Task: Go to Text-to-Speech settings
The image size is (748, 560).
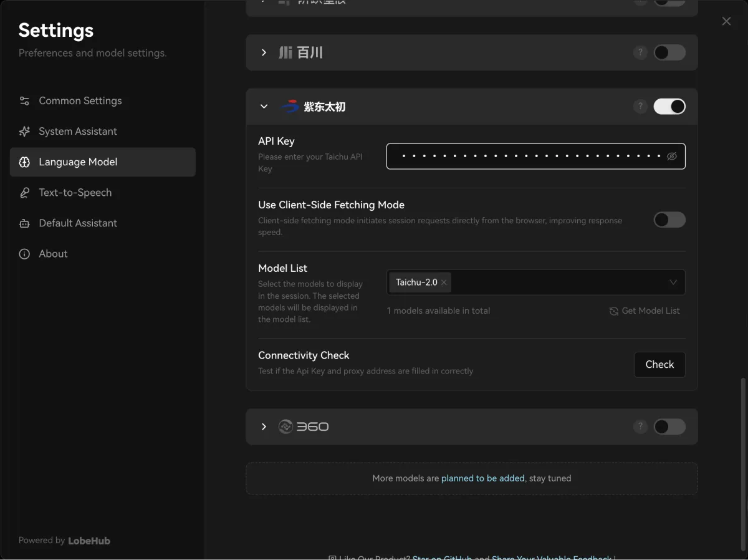Action: coord(75,193)
